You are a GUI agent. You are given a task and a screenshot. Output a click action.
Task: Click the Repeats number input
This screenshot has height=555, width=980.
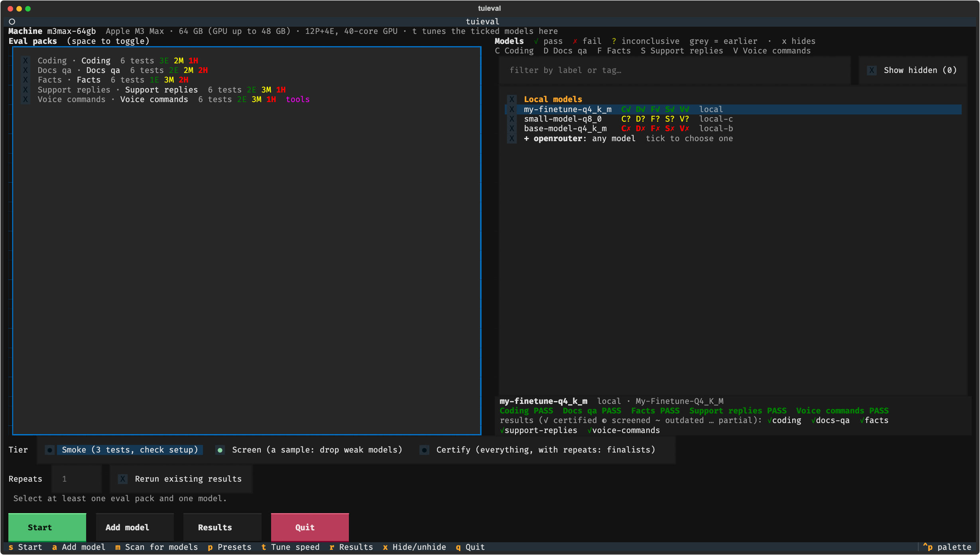[77, 479]
